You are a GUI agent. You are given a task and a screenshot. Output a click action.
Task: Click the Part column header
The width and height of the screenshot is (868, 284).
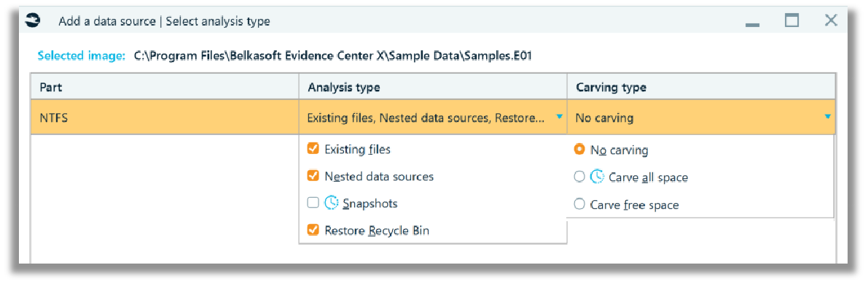point(165,88)
